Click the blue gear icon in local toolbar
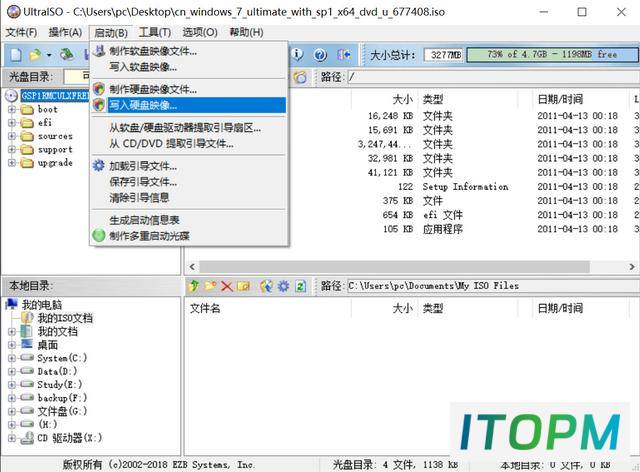 click(283, 286)
